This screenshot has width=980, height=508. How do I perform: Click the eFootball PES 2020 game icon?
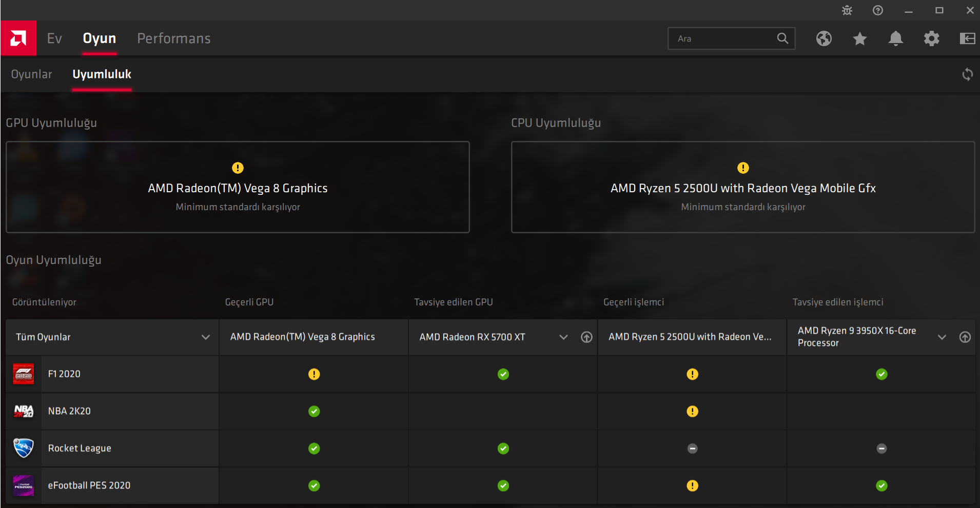point(24,485)
